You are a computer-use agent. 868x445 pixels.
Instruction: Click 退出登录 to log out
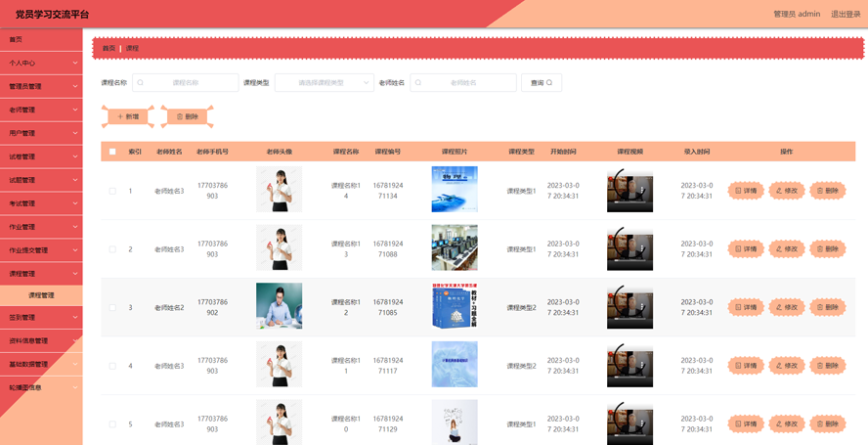click(846, 14)
